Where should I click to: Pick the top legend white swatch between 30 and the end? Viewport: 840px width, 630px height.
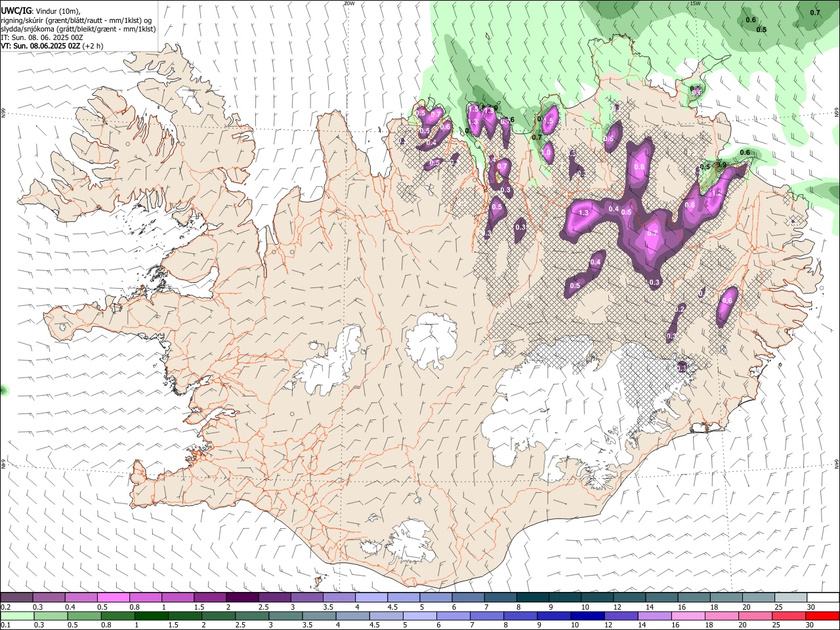coord(823,597)
